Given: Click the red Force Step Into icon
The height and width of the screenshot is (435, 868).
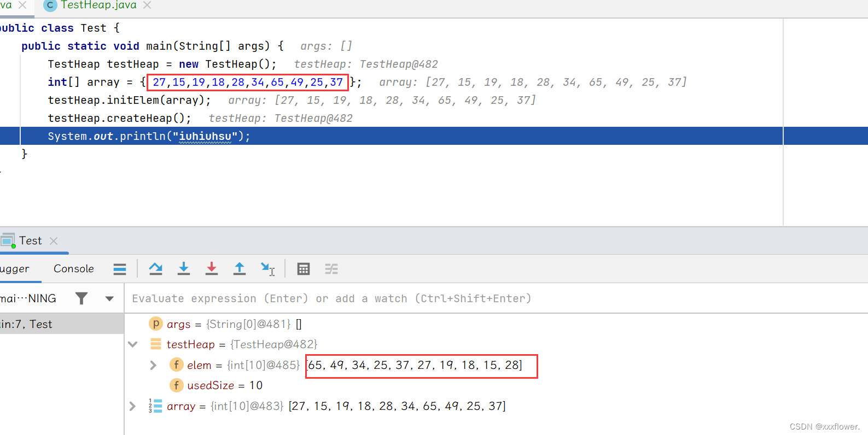Looking at the screenshot, I should click(x=212, y=268).
